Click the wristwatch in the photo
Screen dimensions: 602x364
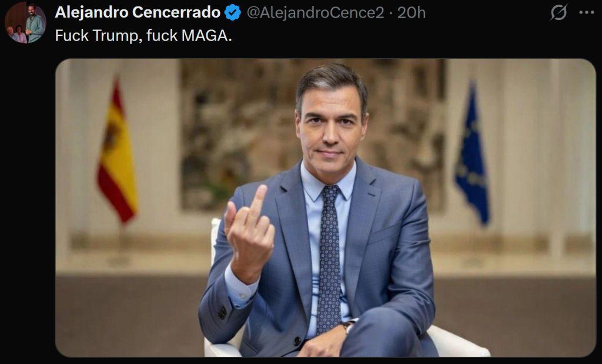350,325
